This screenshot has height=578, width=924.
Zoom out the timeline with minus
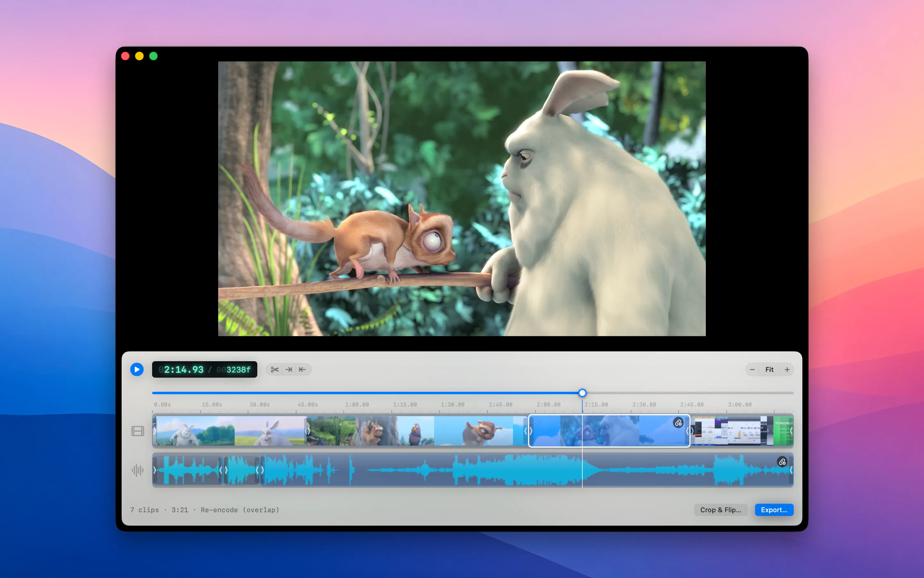tap(752, 369)
